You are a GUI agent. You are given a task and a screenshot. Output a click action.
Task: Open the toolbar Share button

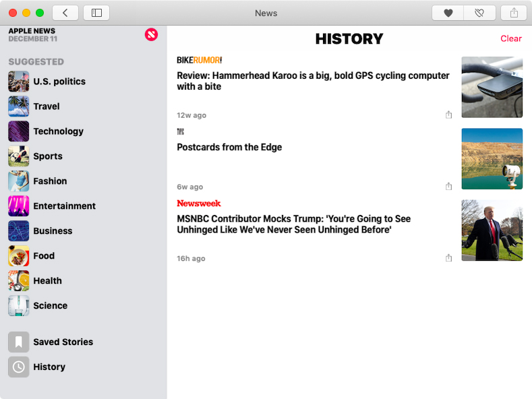[x=514, y=13]
